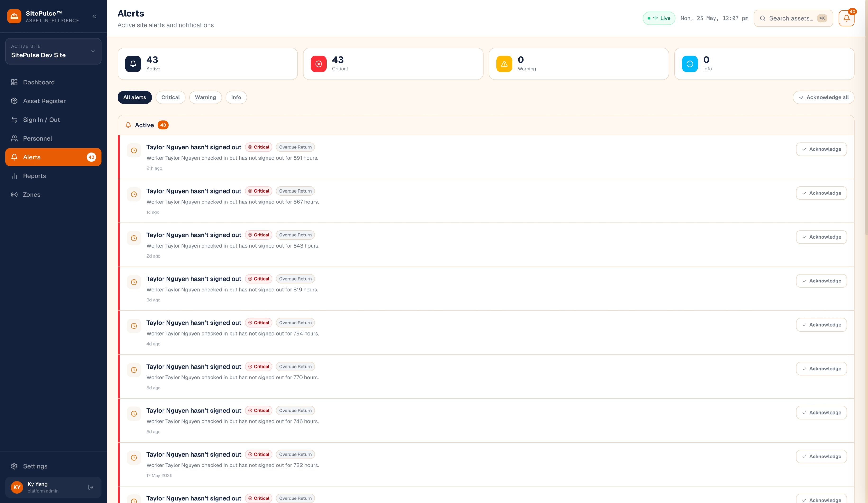Collapse the sidebar using the double-chevron icon
Viewport: 868px width, 503px height.
click(x=94, y=16)
